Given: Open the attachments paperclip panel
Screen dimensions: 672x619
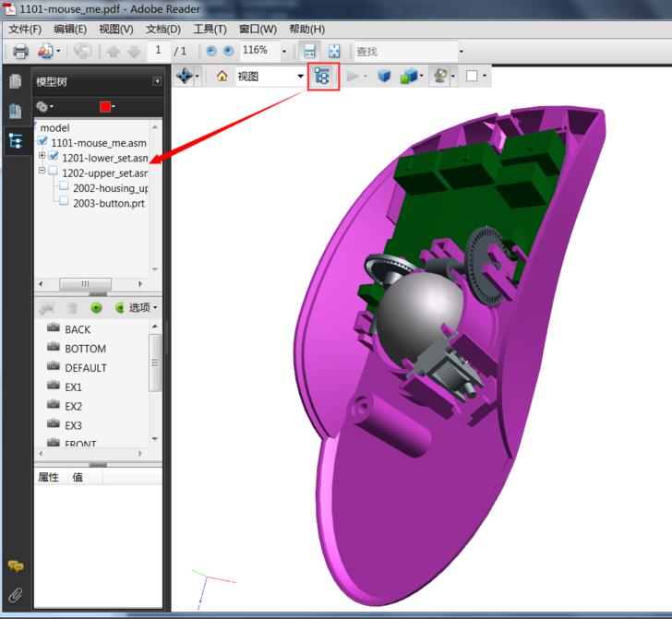Looking at the screenshot, I should (16, 595).
